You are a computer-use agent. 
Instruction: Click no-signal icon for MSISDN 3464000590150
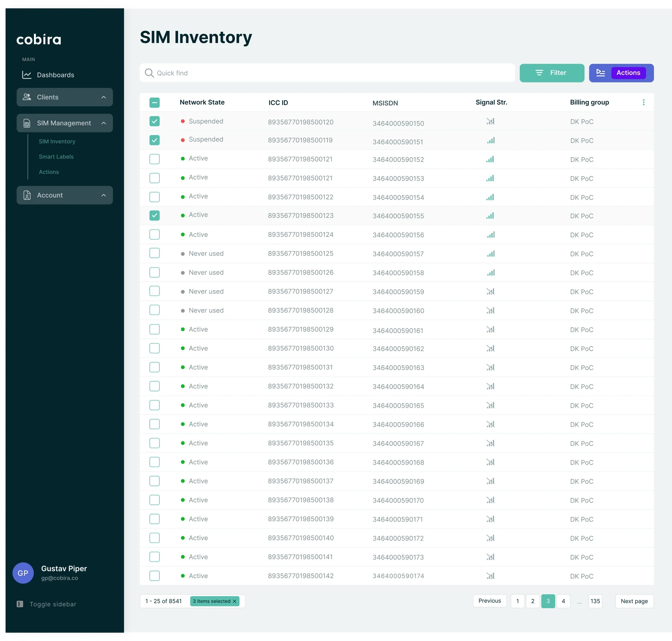point(490,121)
